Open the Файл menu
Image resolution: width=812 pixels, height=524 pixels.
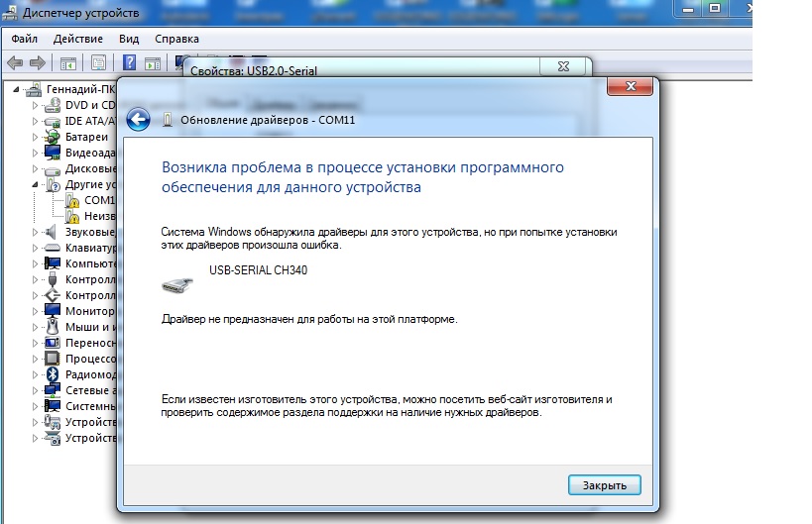point(25,39)
